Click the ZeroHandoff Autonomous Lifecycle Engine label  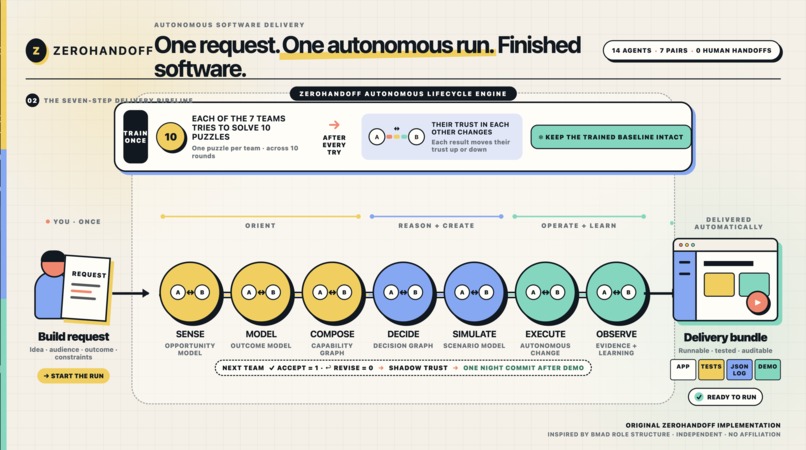pos(403,94)
